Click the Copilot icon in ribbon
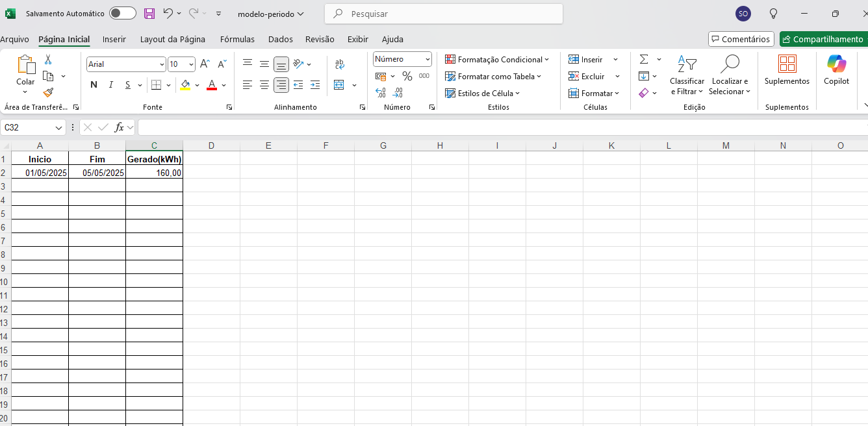 [x=836, y=69]
